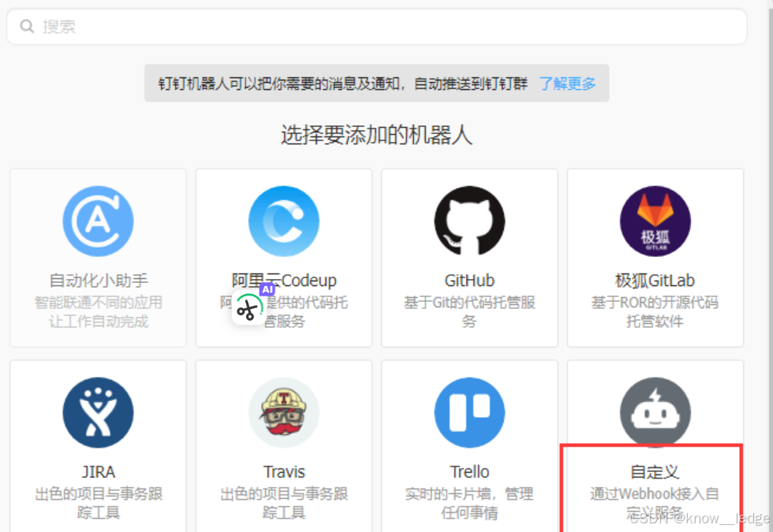773x532 pixels.
Task: Select the GitHub octocat icon
Action: click(469, 221)
